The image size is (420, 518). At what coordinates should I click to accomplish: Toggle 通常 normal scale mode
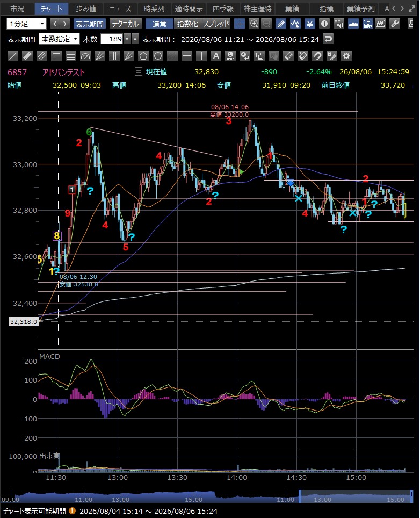[159, 24]
